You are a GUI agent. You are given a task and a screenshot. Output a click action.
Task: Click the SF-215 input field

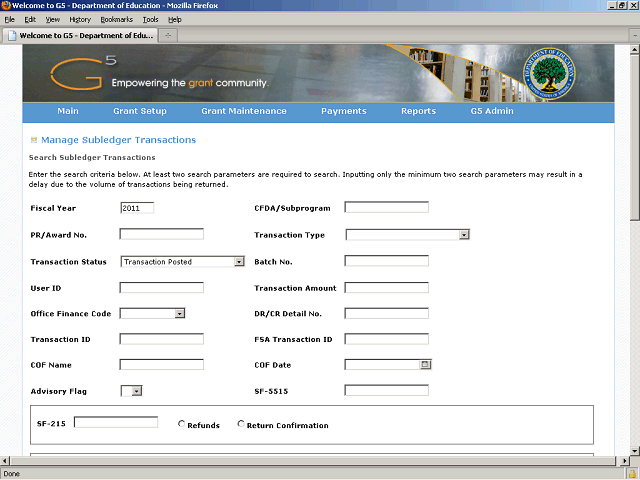(x=116, y=422)
